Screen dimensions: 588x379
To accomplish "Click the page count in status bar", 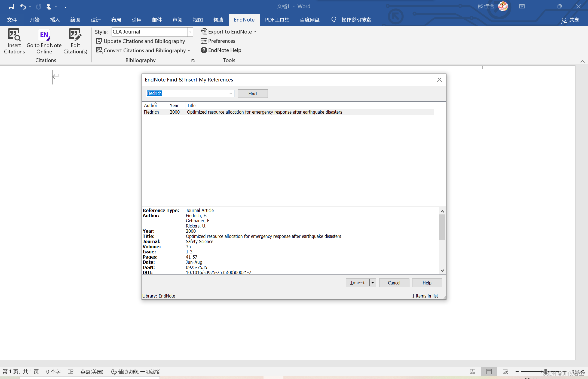I will coord(21,372).
